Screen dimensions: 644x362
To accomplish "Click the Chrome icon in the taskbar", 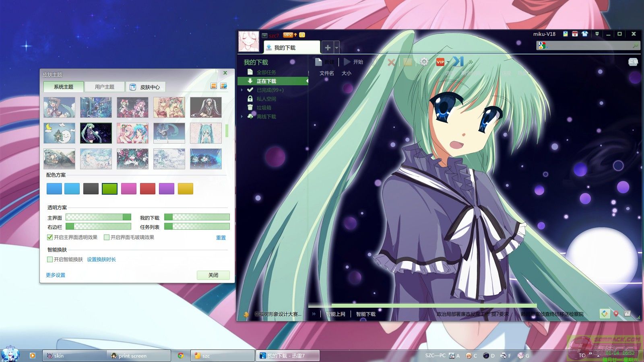I will (x=181, y=356).
